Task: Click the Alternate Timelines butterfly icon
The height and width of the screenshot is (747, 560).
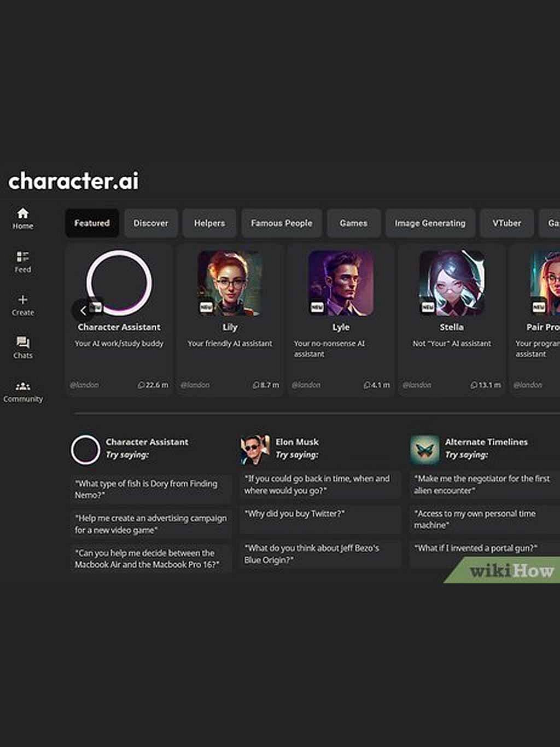Action: tap(425, 449)
